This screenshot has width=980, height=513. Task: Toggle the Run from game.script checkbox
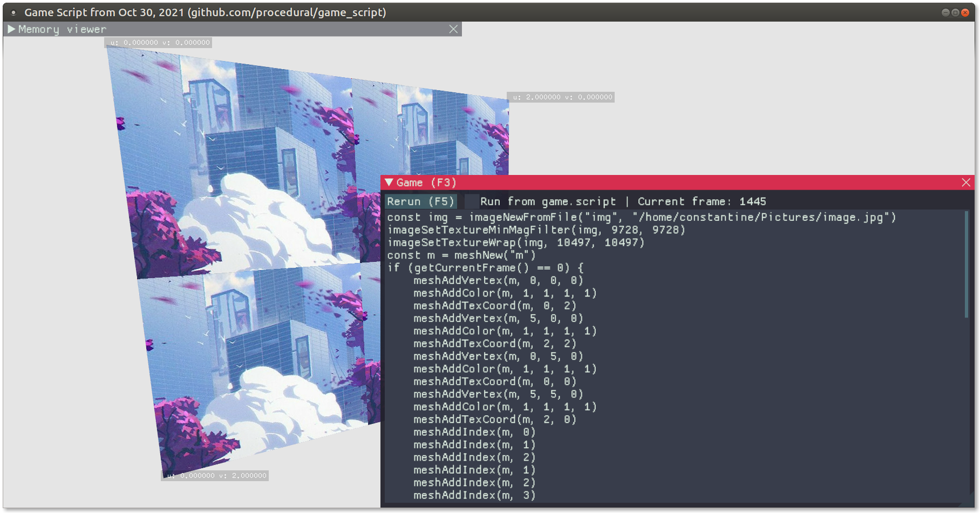point(472,201)
